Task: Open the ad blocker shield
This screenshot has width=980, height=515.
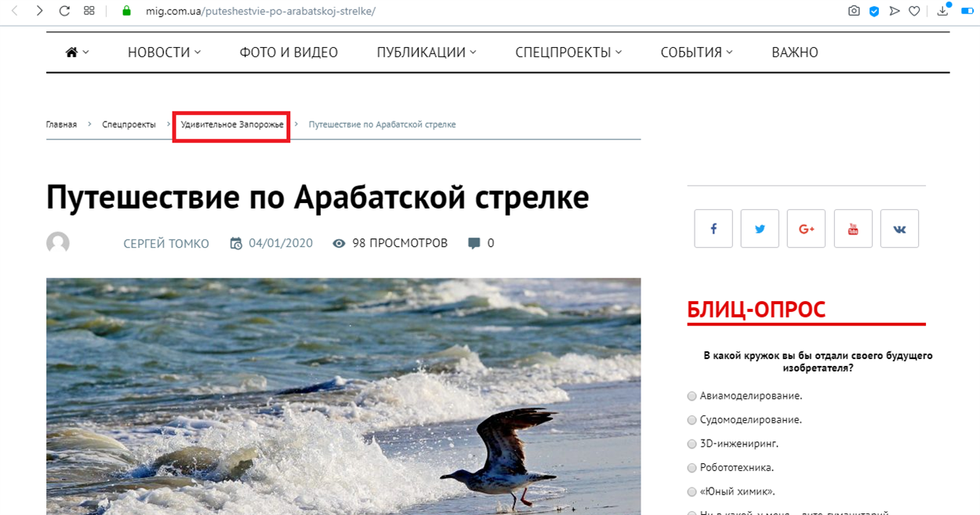Action: click(x=874, y=11)
